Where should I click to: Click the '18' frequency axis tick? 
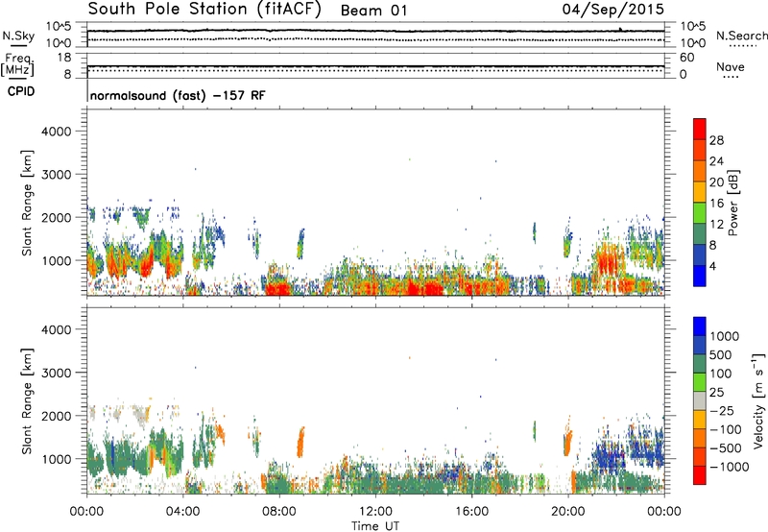point(64,58)
